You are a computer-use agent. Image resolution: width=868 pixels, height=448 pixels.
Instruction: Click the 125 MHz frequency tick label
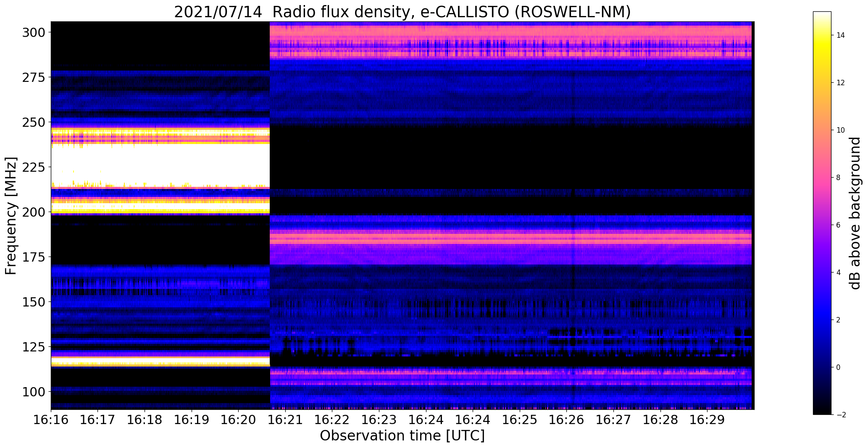point(34,347)
